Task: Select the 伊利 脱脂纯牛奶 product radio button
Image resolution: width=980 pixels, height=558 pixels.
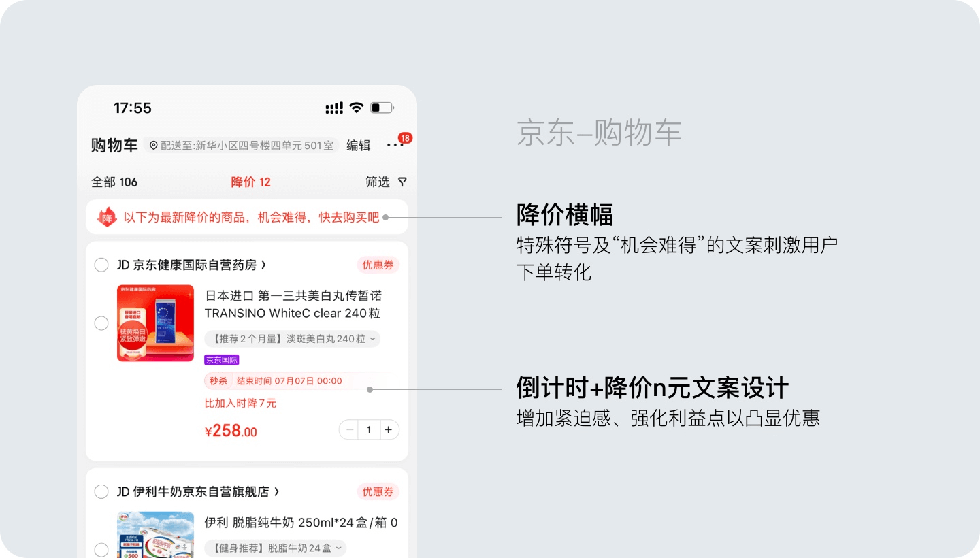Action: click(101, 550)
